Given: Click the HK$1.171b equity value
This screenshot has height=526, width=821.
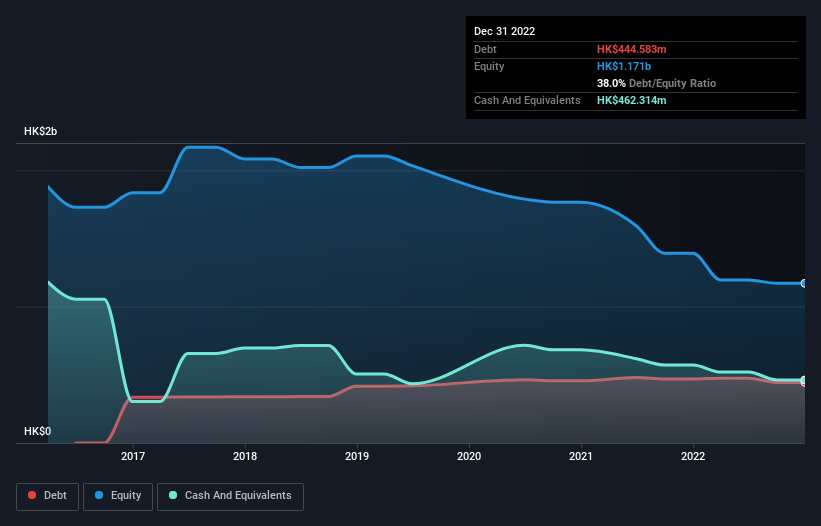Looking at the screenshot, I should 624,66.
